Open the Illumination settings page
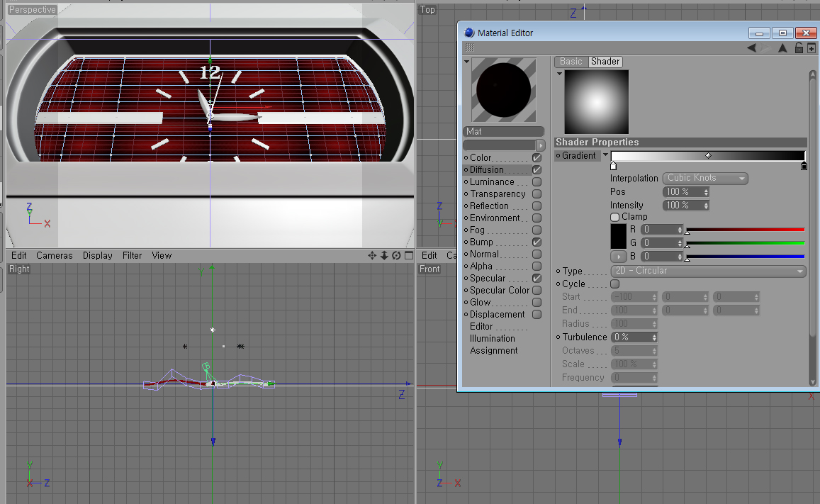820x504 pixels. (492, 338)
